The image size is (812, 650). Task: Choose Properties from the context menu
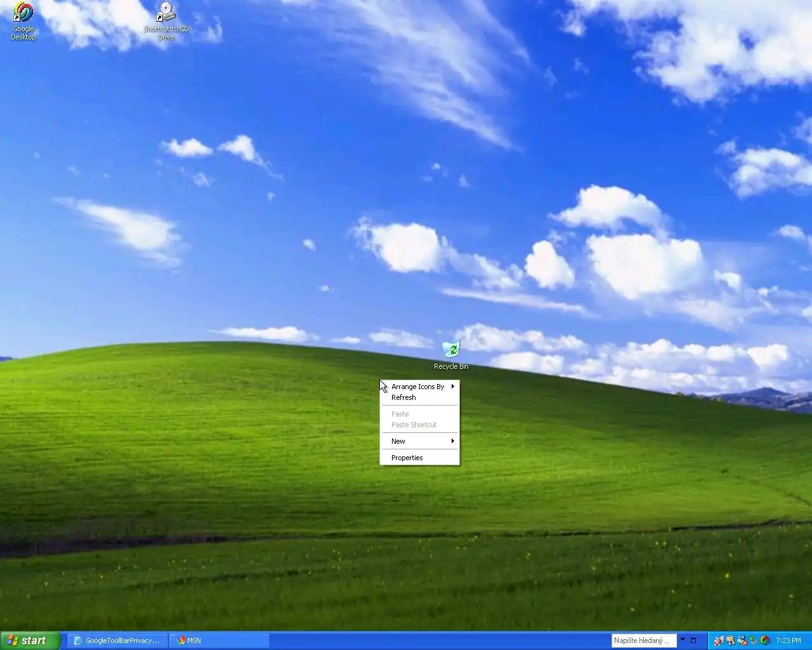[420, 458]
